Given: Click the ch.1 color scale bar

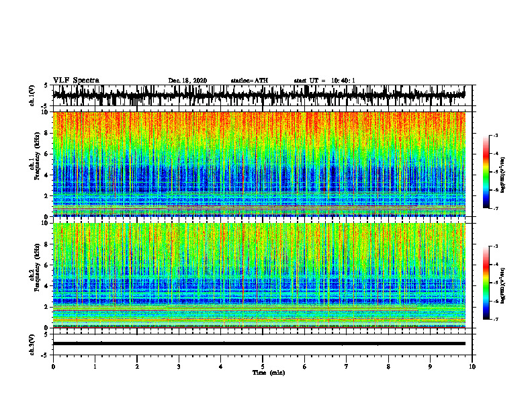Looking at the screenshot, I should pos(486,172).
